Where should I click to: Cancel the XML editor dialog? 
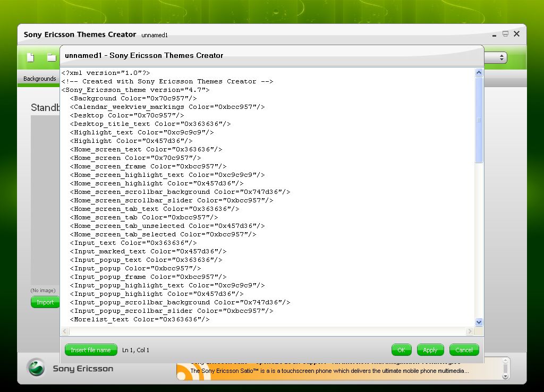(464, 350)
